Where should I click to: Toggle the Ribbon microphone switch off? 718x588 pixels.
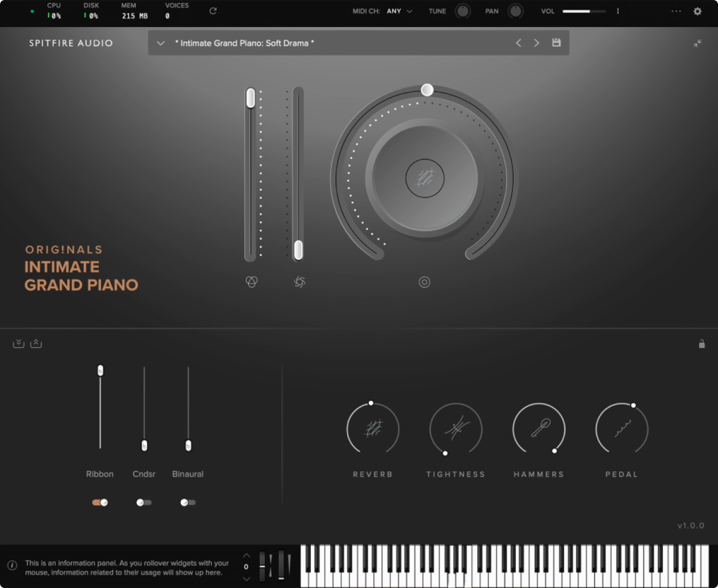100,502
